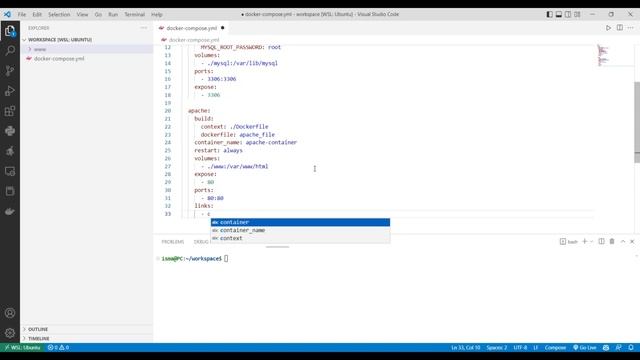Open the Selection menu
This screenshot has width=640, height=360.
coord(59,14)
